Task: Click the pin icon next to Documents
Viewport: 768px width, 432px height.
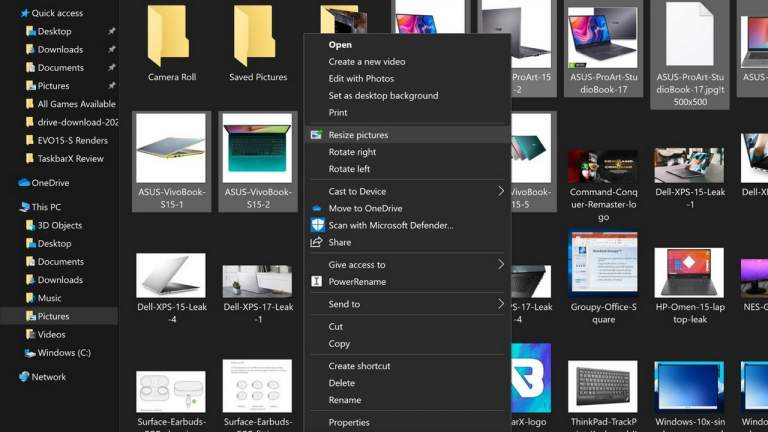Action: click(x=112, y=67)
